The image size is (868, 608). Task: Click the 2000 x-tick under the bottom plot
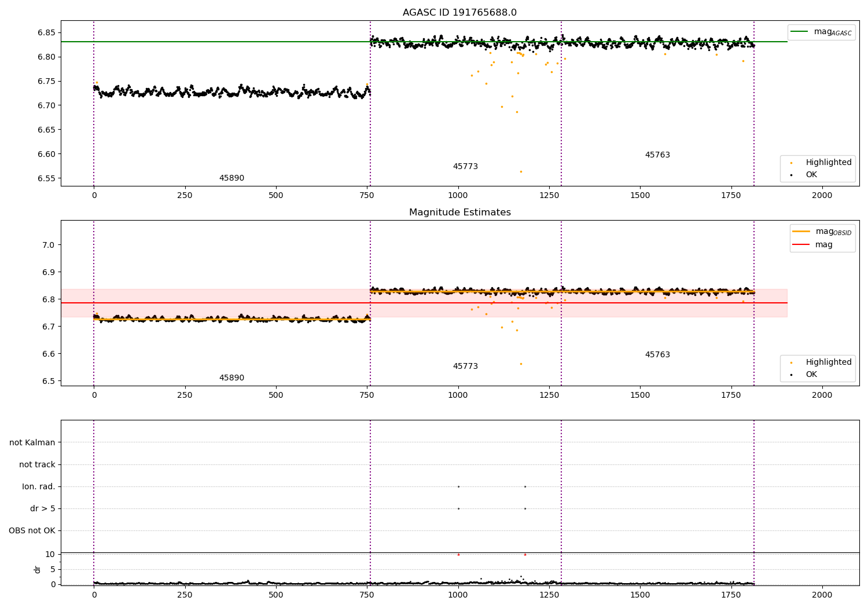[x=822, y=595]
